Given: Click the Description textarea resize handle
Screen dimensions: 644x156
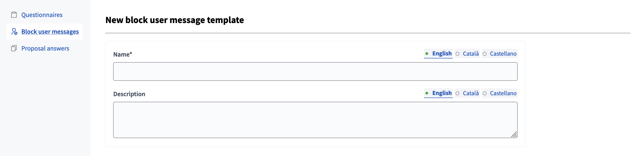Looking at the screenshot, I should 514,135.
